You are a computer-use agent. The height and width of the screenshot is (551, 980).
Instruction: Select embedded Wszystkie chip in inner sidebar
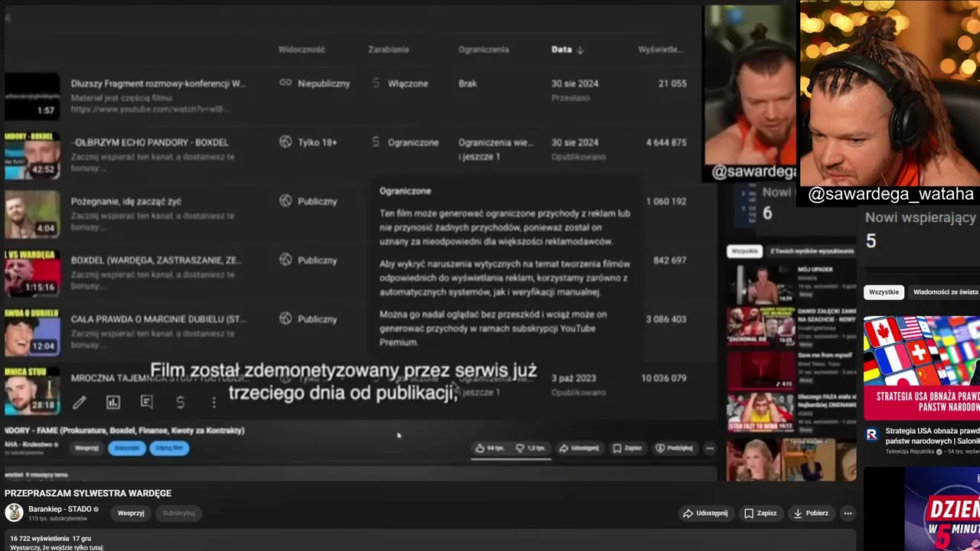tap(744, 250)
